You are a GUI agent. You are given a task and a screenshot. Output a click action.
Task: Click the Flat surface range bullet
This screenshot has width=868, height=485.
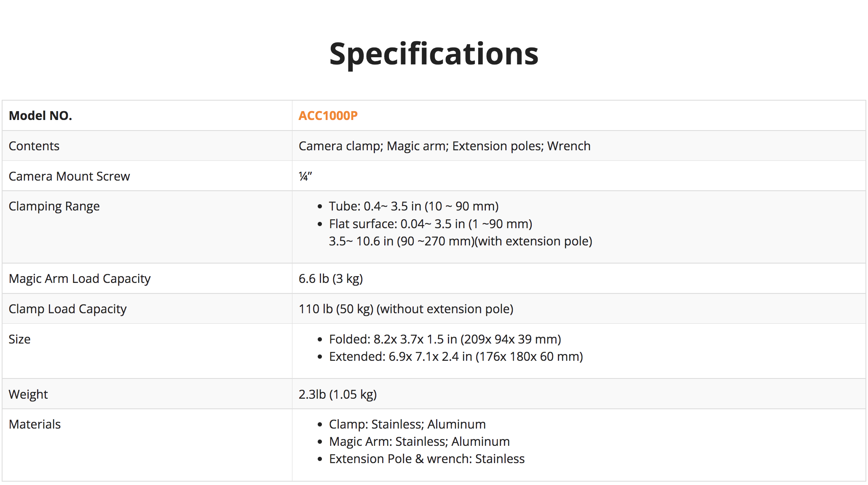[x=430, y=224]
